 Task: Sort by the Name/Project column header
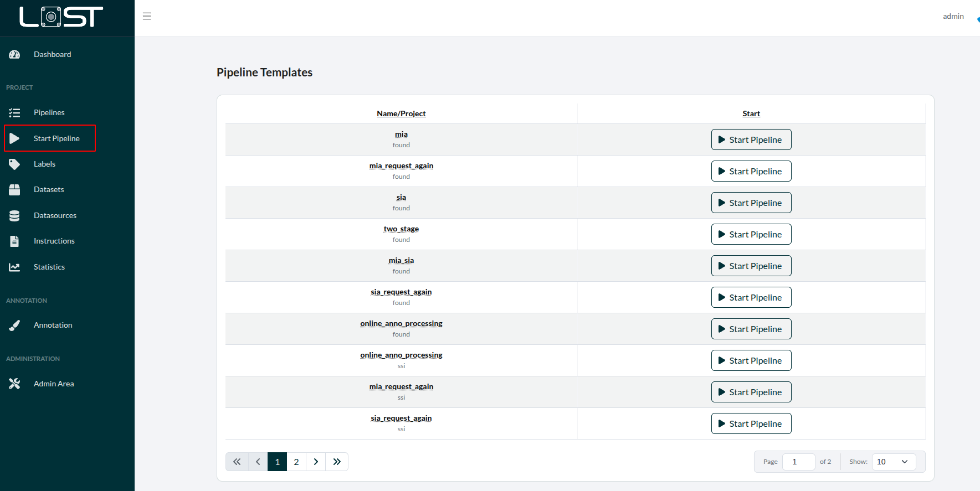(x=401, y=113)
